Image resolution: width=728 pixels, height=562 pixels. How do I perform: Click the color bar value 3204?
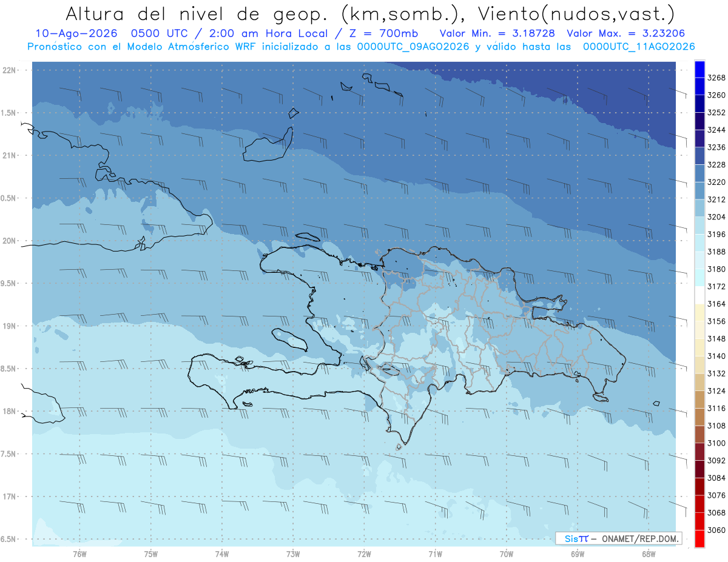716,217
